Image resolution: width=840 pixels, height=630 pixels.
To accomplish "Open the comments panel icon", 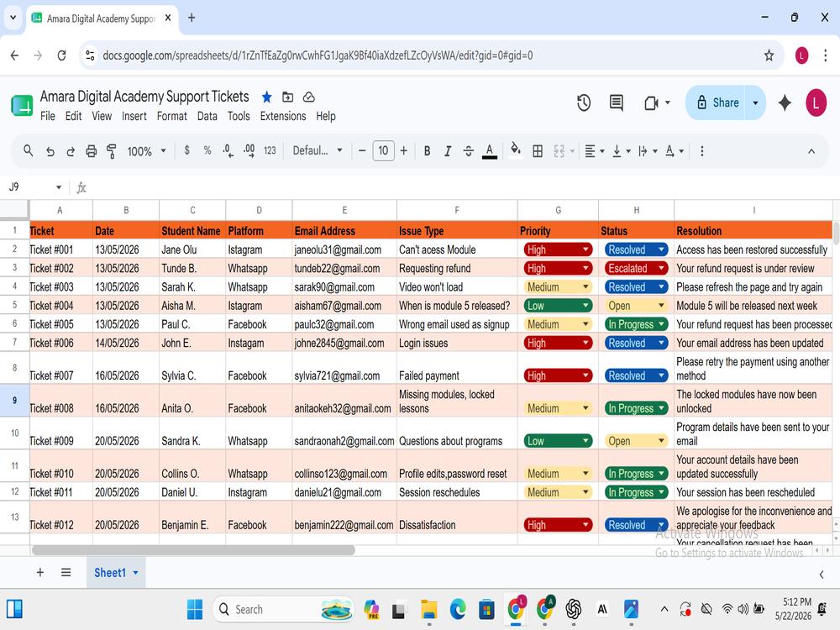I will (616, 102).
